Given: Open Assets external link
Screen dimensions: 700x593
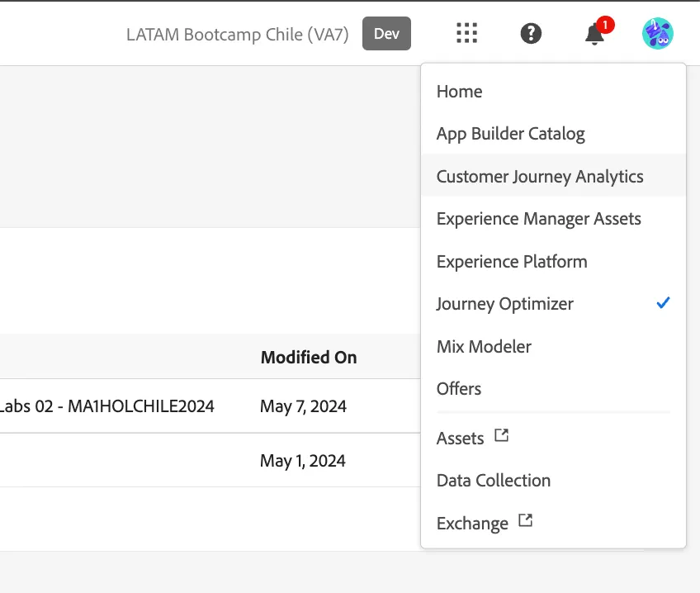Looking at the screenshot, I should (553, 438).
